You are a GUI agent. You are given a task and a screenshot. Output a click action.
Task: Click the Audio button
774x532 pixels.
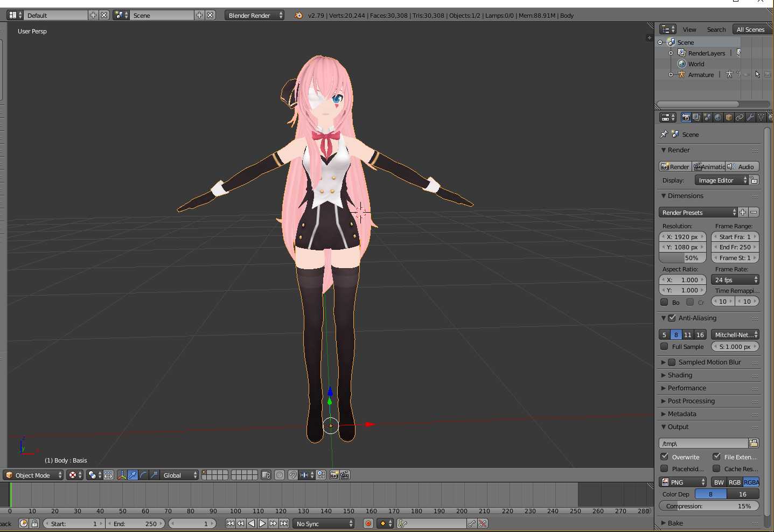tap(742, 167)
